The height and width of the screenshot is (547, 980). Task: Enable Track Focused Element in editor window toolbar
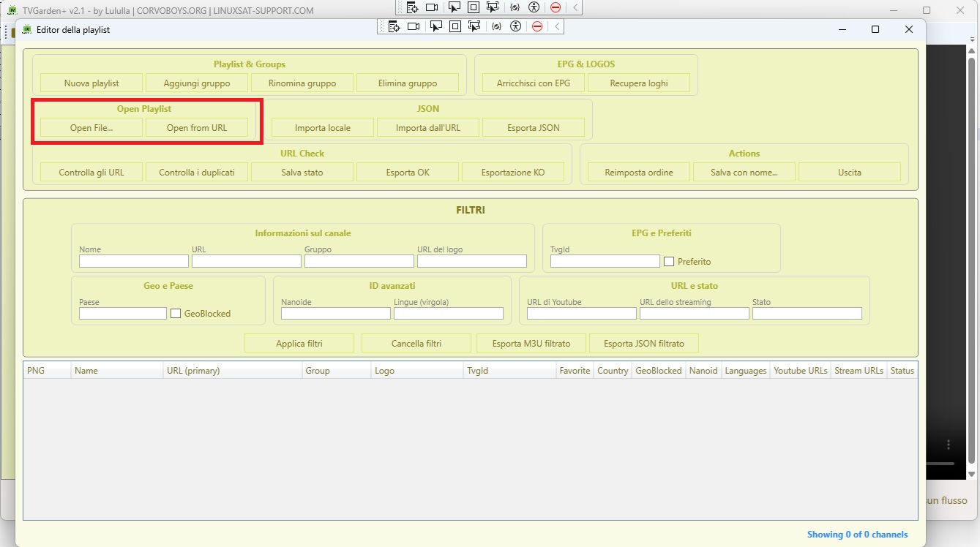(x=474, y=27)
